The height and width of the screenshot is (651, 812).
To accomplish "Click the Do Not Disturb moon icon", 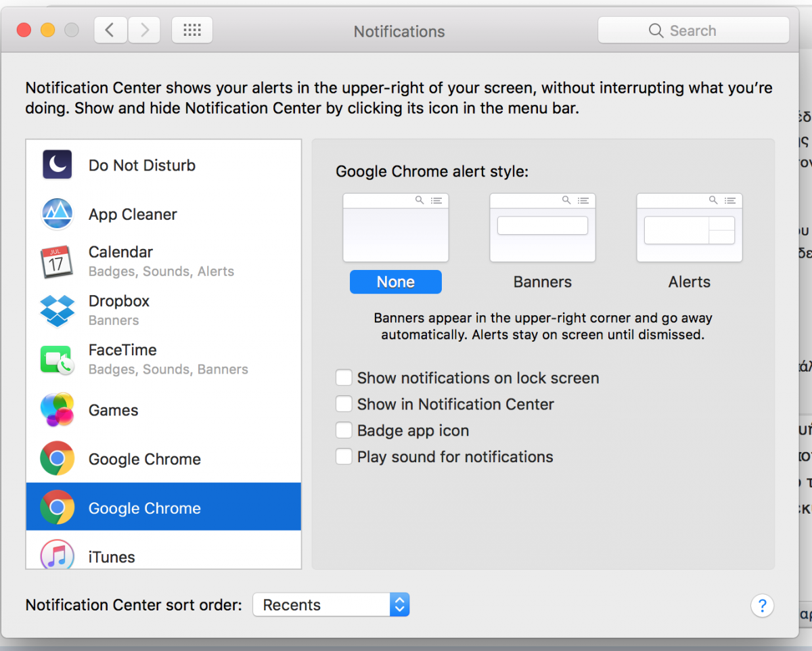I will [58, 164].
